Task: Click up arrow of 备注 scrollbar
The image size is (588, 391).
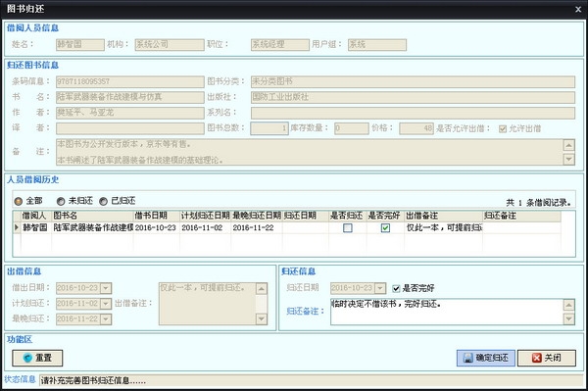Action: click(x=568, y=145)
